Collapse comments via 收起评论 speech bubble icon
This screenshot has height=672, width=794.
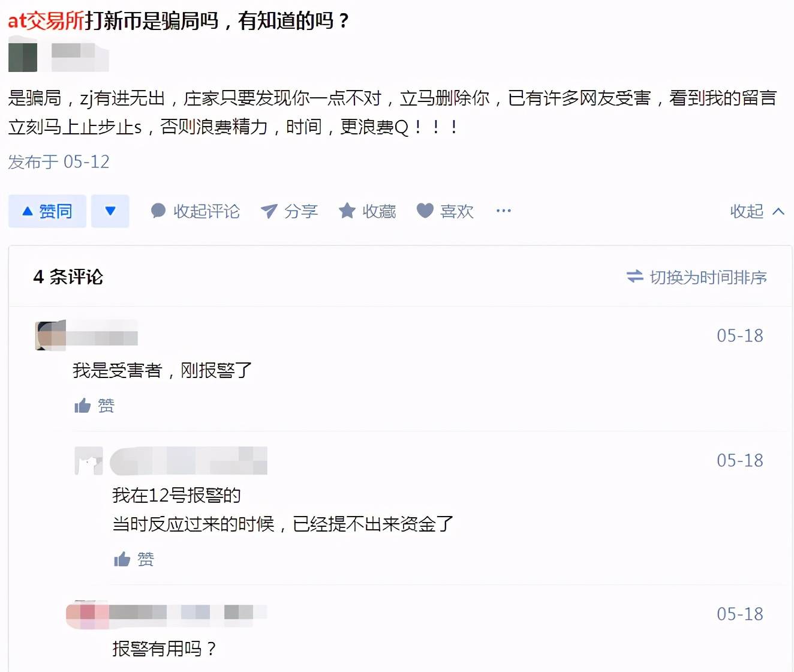click(x=158, y=211)
